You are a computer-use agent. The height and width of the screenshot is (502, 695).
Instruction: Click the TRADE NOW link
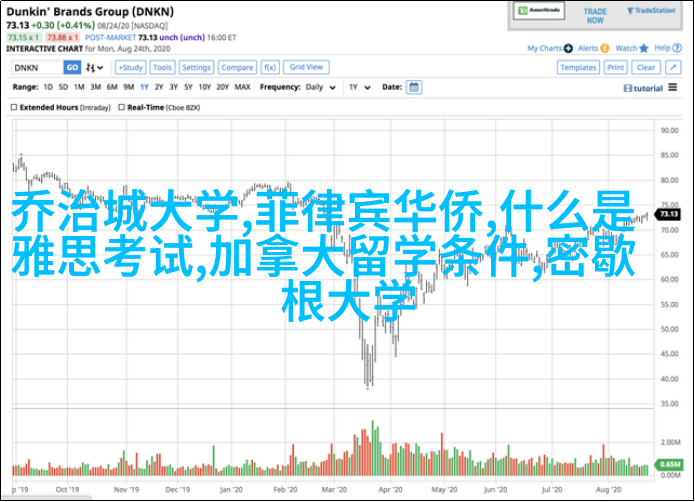pos(595,16)
